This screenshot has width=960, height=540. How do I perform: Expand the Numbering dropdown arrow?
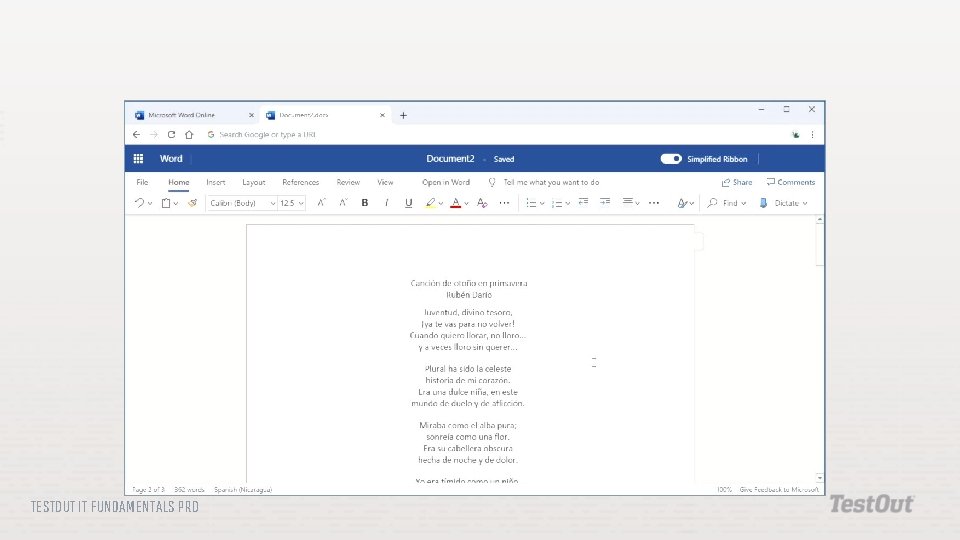(x=568, y=203)
